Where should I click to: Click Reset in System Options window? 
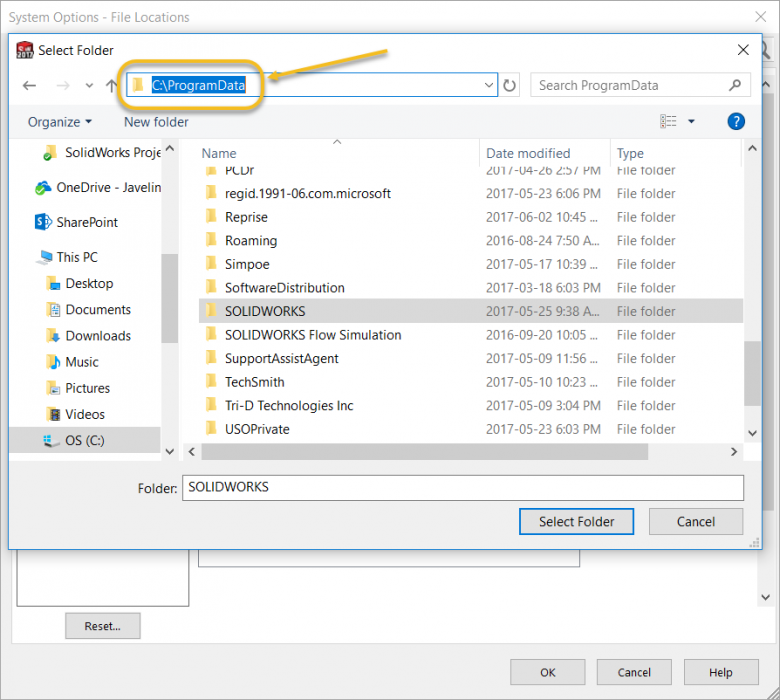coord(102,626)
